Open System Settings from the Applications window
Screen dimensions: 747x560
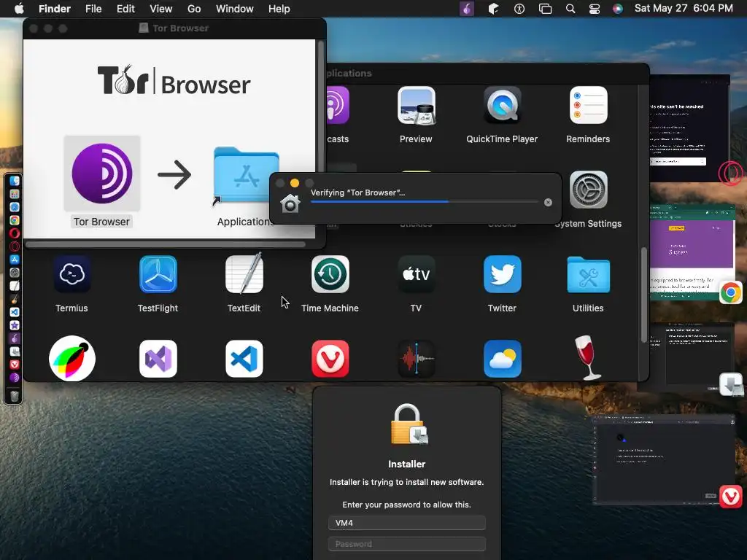point(589,190)
